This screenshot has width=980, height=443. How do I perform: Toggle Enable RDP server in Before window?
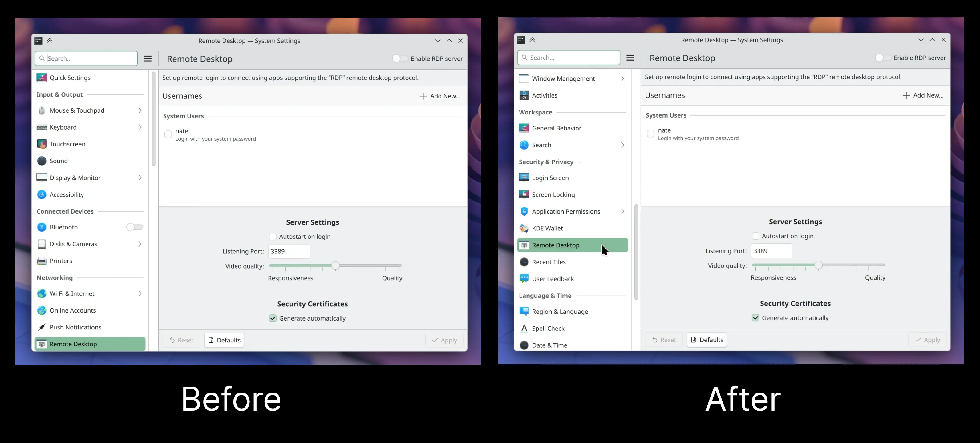click(x=400, y=58)
